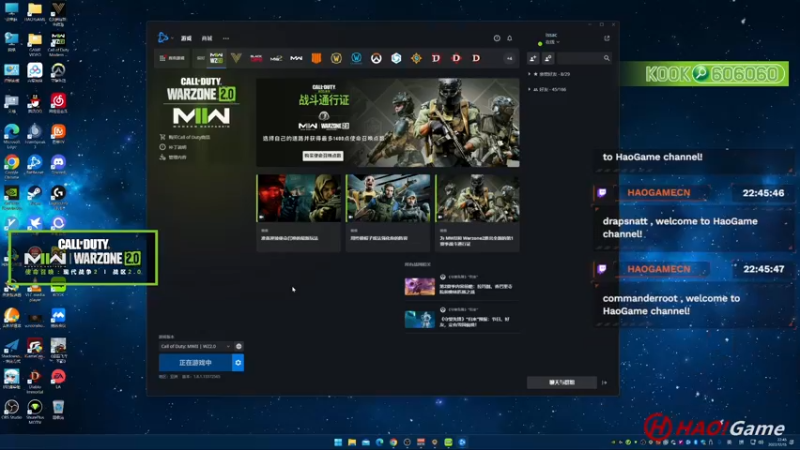Open the OBS Studio desktop icon
The width and height of the screenshot is (800, 450).
click(x=12, y=409)
